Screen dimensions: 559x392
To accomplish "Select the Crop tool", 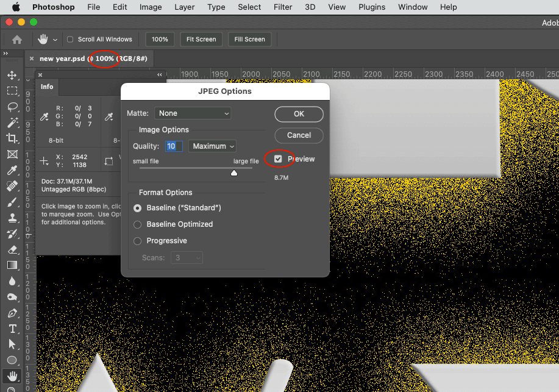I will click(12, 138).
